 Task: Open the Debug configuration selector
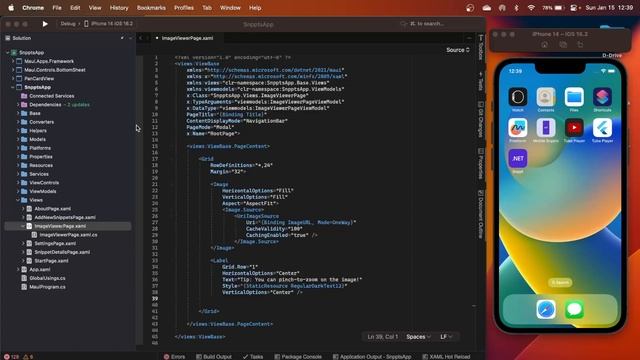pyautogui.click(x=68, y=24)
